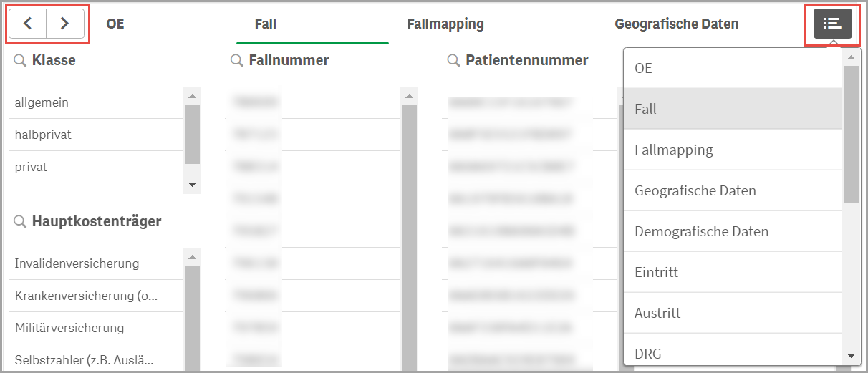Search in the Klasse filter
The width and height of the screenshot is (868, 373).
point(20,61)
